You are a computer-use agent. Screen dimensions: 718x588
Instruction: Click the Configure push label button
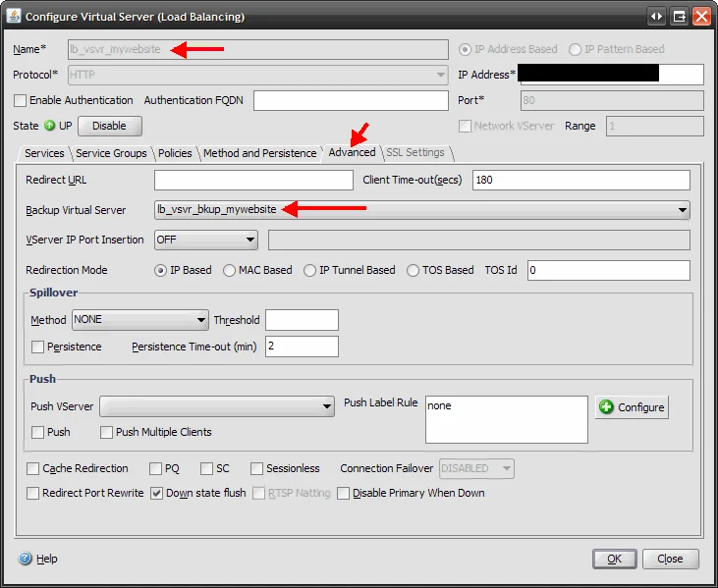tap(632, 407)
